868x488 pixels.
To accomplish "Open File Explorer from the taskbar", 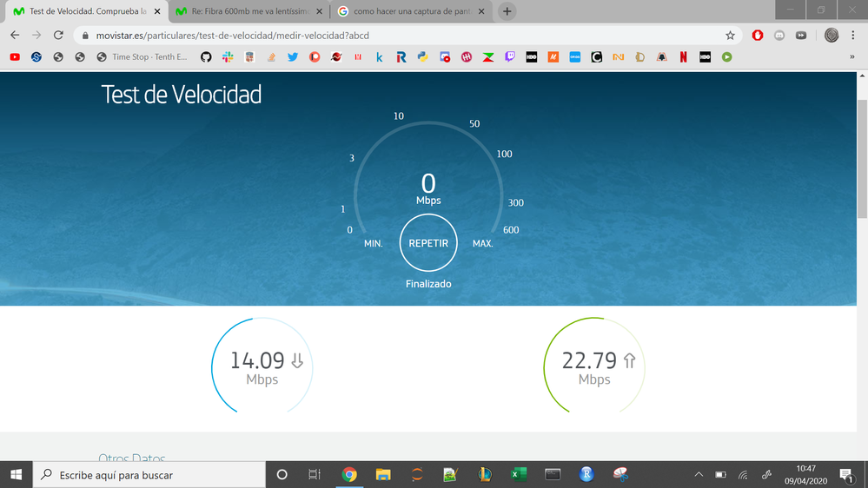I will coord(383,475).
